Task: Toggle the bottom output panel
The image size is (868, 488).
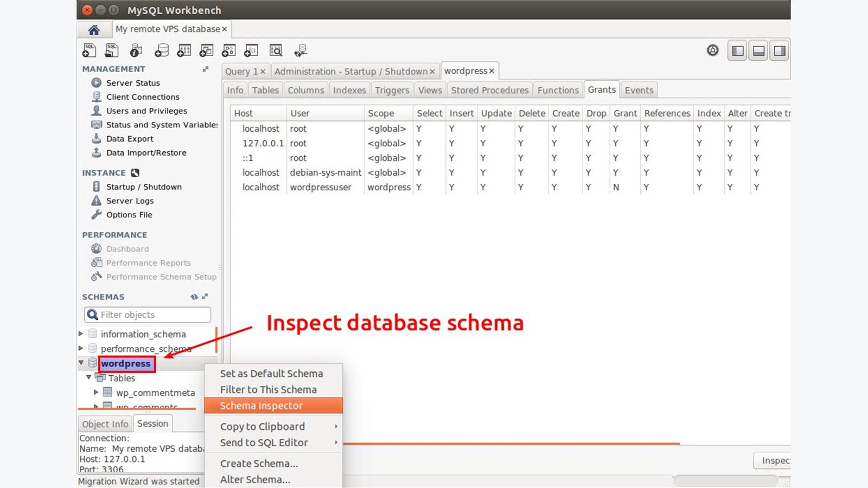Action: (x=758, y=51)
